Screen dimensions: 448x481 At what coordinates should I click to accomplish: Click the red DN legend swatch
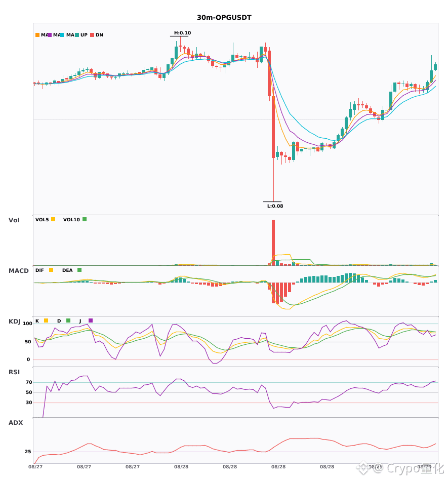(92, 35)
